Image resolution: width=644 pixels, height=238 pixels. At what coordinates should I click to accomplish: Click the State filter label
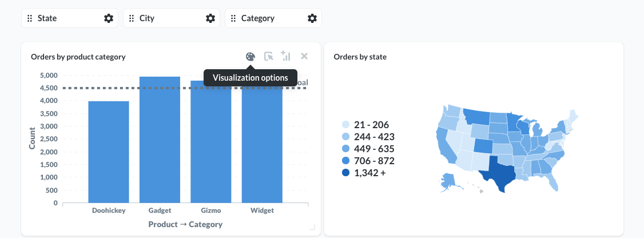pos(47,18)
